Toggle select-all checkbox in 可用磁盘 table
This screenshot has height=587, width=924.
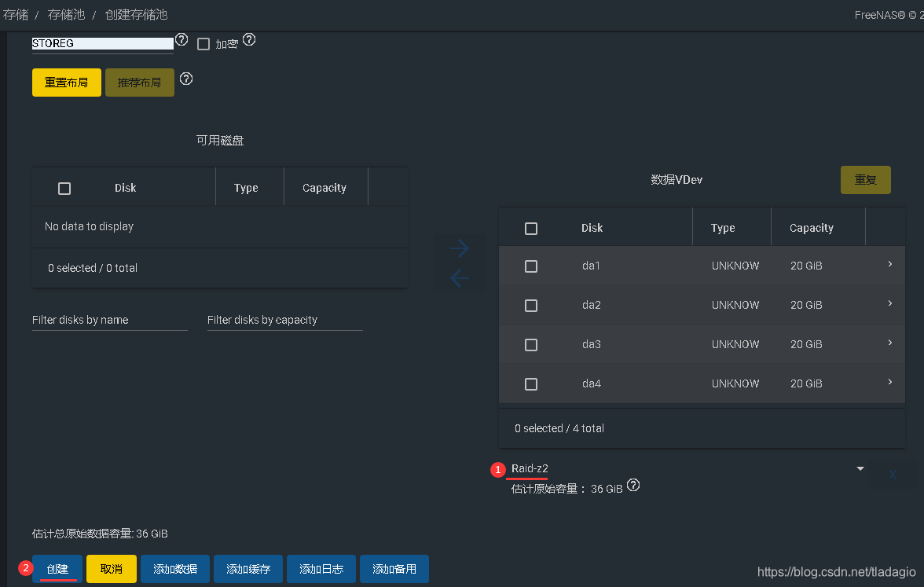(x=64, y=189)
